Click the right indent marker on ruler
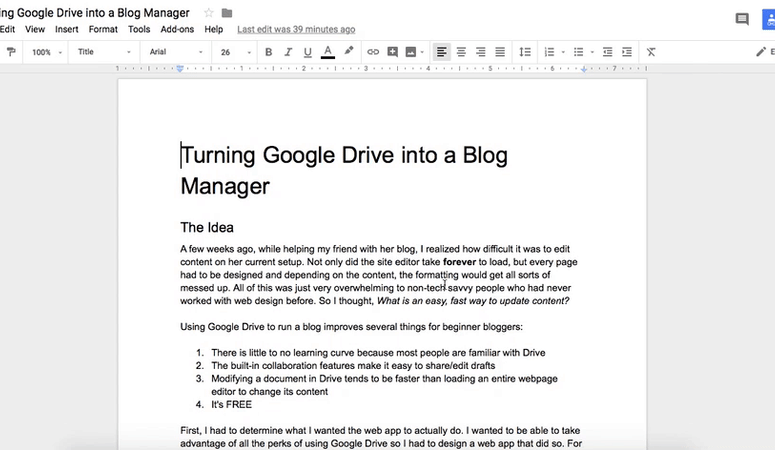Image resolution: width=775 pixels, height=450 pixels. pyautogui.click(x=584, y=70)
